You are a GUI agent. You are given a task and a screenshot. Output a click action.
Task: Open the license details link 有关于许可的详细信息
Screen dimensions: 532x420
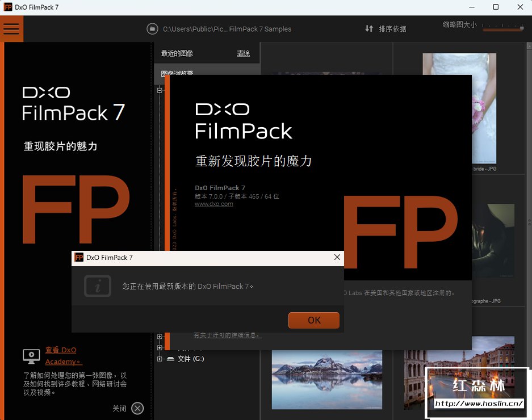tap(228, 335)
